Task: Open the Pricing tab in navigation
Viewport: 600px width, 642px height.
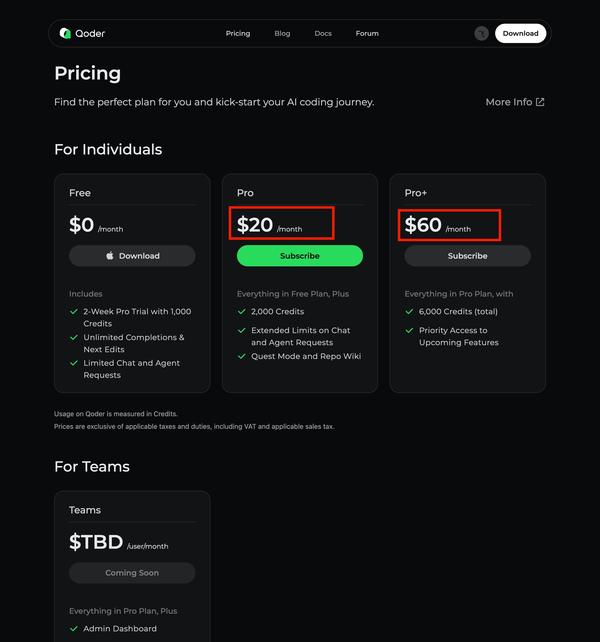Action: pos(238,33)
